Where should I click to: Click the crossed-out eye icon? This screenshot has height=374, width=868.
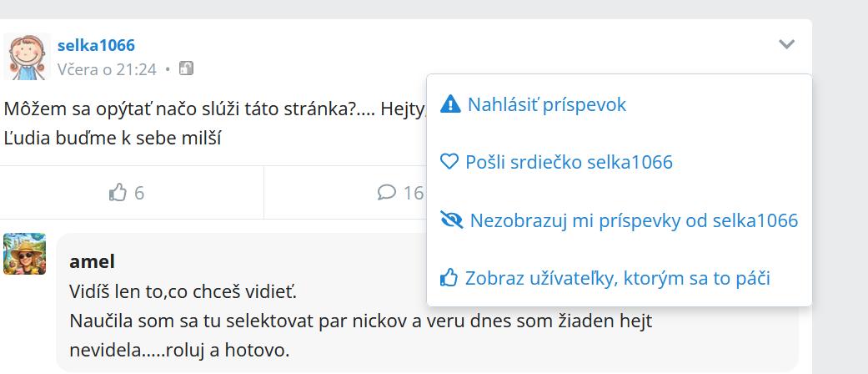tap(451, 220)
